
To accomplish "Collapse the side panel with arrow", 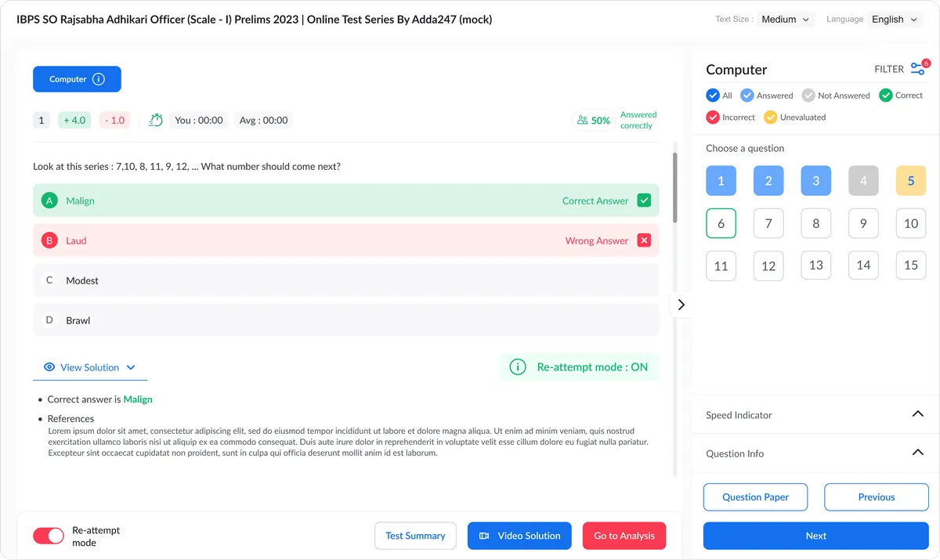I will [681, 305].
